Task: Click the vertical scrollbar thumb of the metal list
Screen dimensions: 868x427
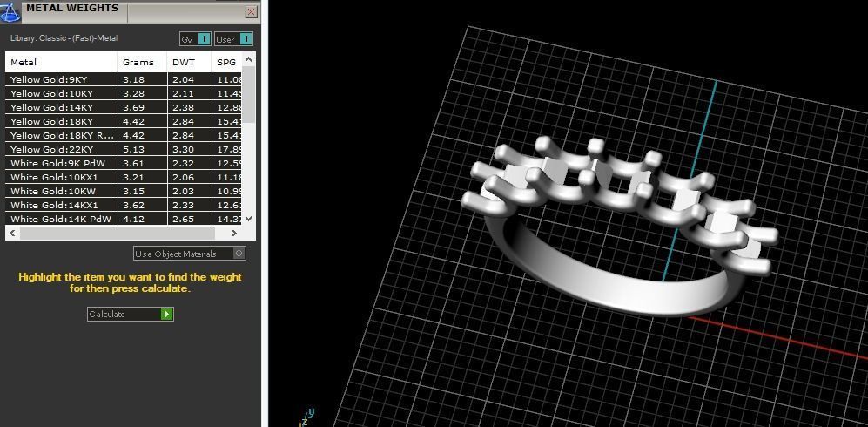Action: point(248,94)
